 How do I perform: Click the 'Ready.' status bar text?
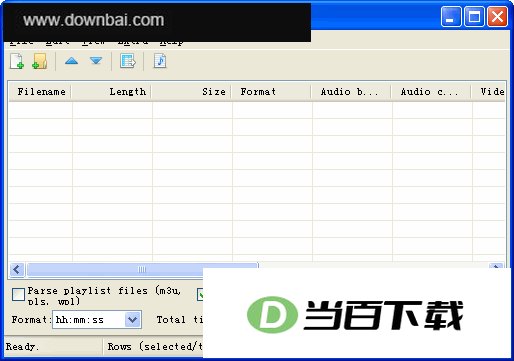click(x=22, y=347)
